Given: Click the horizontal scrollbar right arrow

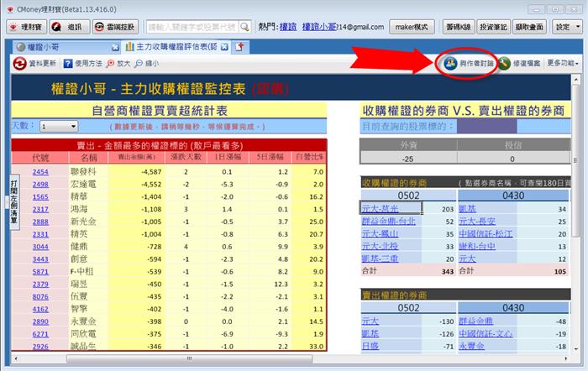Looking at the screenshot, I should click(566, 358).
